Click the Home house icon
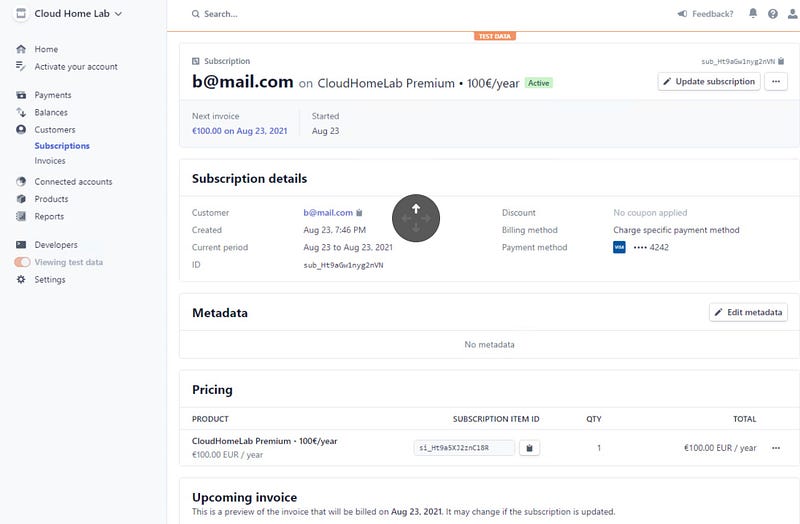The height and width of the screenshot is (524, 800). pos(21,49)
